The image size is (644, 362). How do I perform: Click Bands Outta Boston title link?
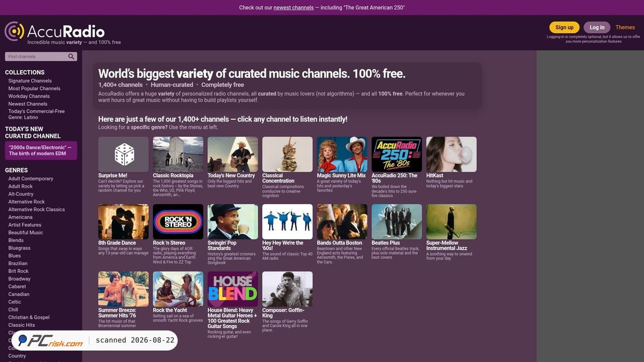pyautogui.click(x=339, y=243)
